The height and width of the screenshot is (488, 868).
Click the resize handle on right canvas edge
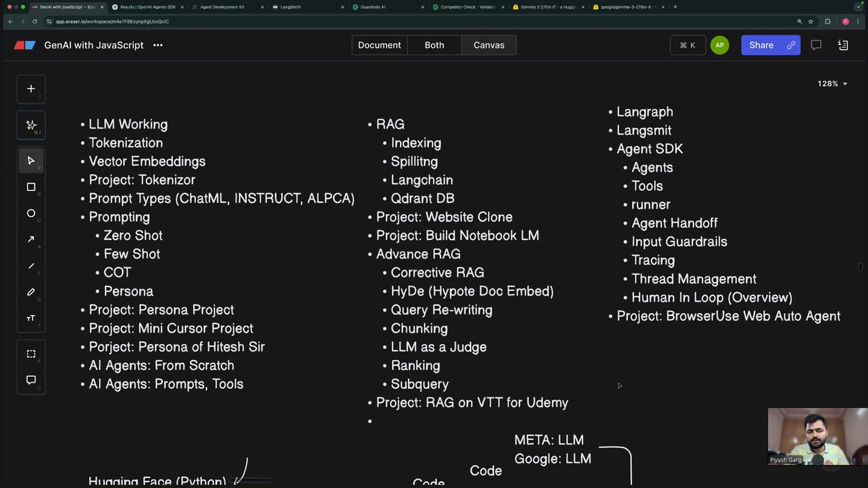pos(860,267)
